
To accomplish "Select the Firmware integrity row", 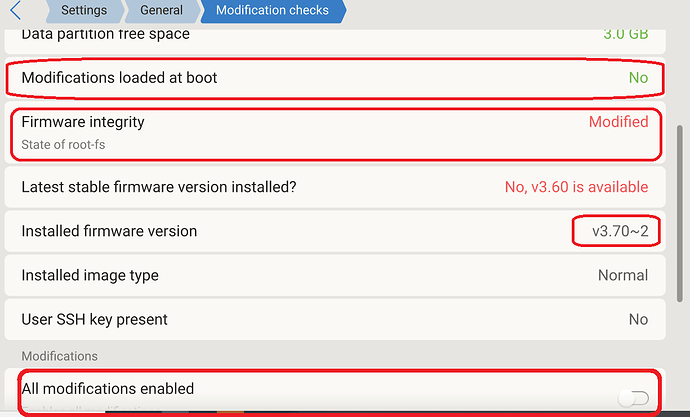I will click(x=300, y=134).
